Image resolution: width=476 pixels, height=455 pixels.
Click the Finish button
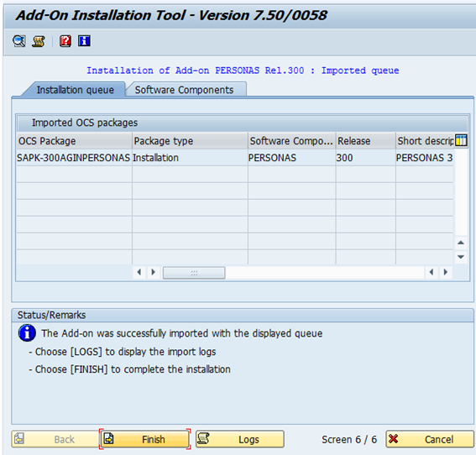[145, 439]
